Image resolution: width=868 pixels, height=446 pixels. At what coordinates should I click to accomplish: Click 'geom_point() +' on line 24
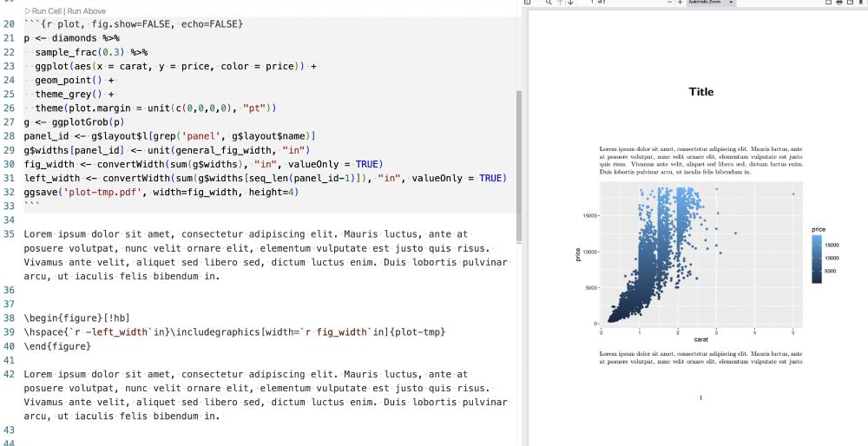[x=74, y=80]
